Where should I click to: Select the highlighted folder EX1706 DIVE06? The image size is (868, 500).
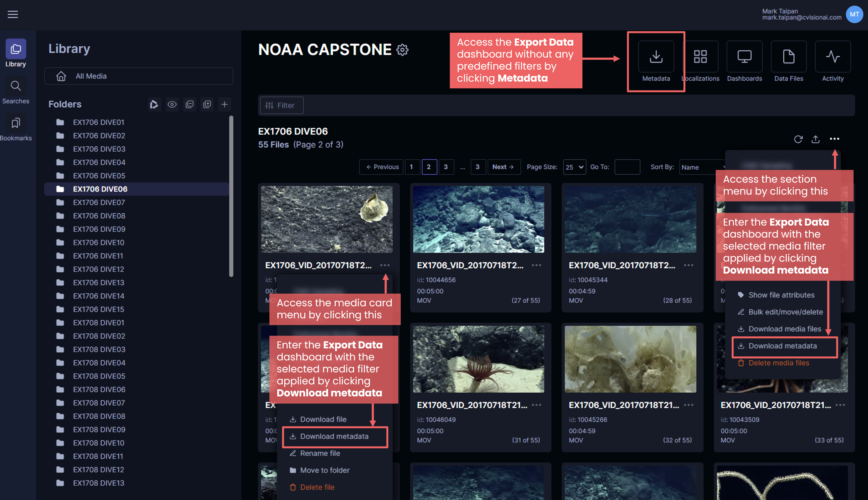pos(137,189)
